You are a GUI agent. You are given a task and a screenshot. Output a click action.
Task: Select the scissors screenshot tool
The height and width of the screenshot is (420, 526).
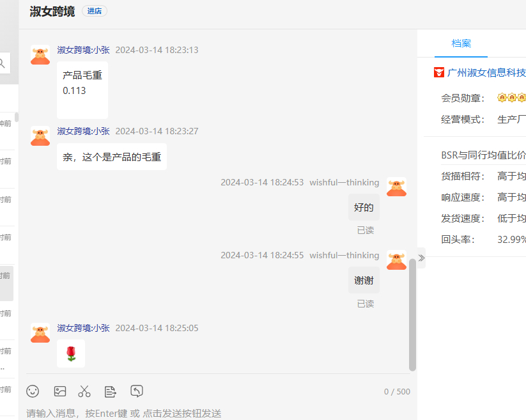click(x=84, y=391)
